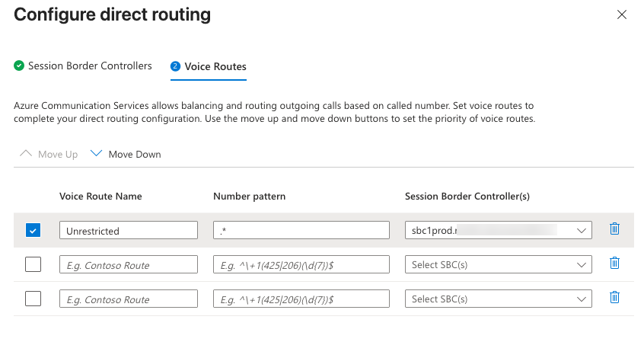Expand third row Select SBC(s) dropdown

click(x=499, y=299)
